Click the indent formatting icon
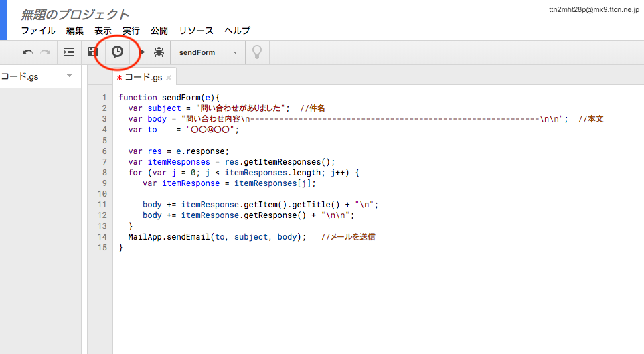Image resolution: width=644 pixels, height=354 pixels. click(x=69, y=52)
